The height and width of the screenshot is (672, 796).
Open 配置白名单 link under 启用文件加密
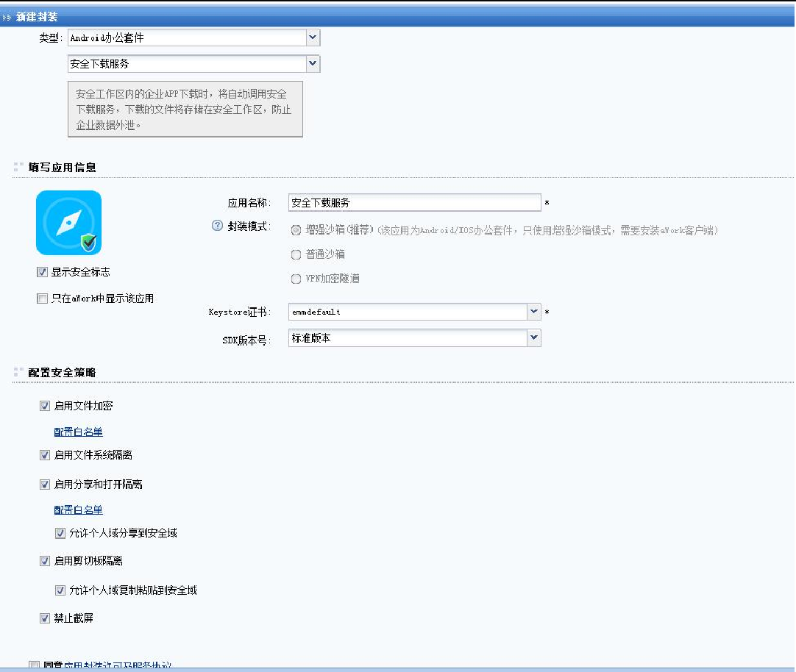78,432
